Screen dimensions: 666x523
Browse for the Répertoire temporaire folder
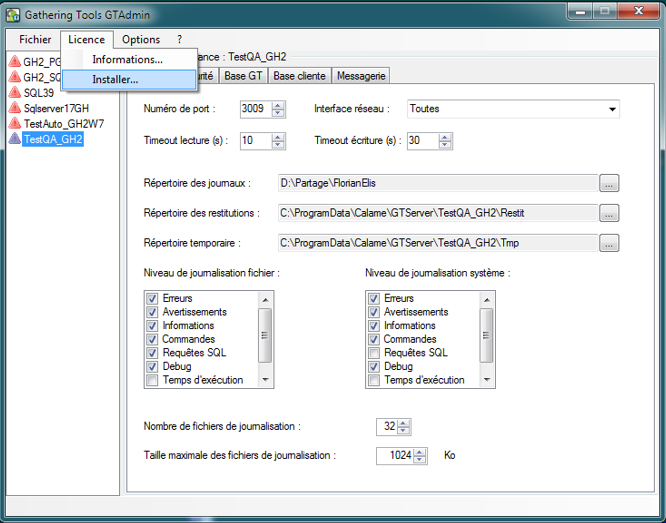point(609,243)
